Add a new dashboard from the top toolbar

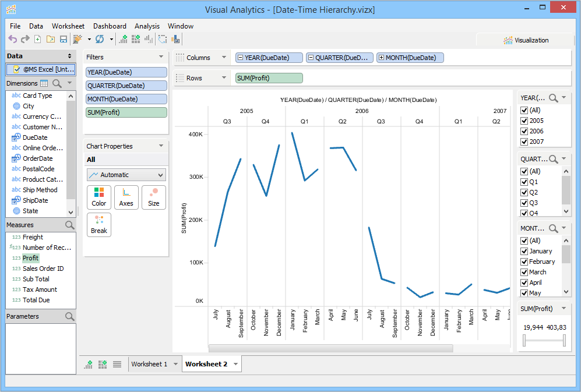[136, 39]
